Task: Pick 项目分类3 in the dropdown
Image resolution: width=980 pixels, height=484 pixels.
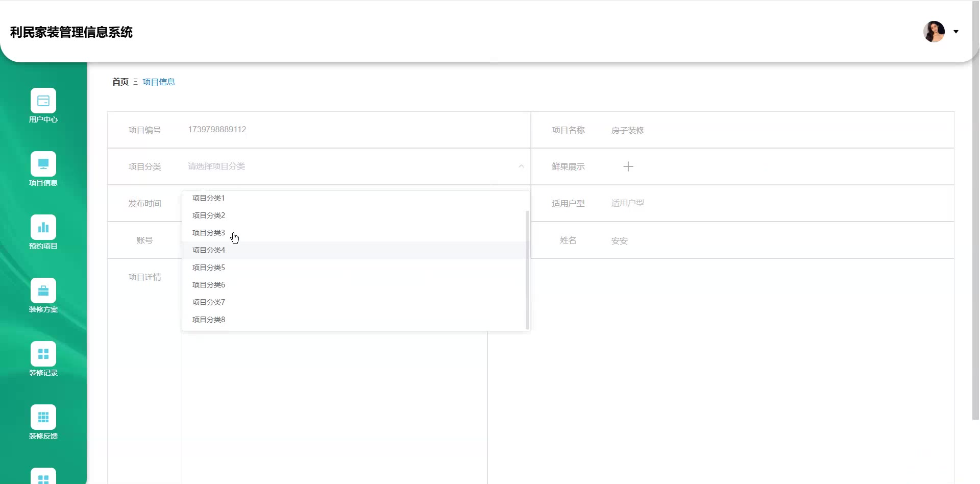Action: (x=208, y=233)
